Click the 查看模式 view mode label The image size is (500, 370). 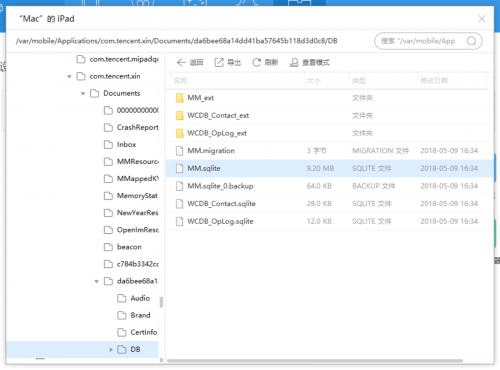(316, 62)
